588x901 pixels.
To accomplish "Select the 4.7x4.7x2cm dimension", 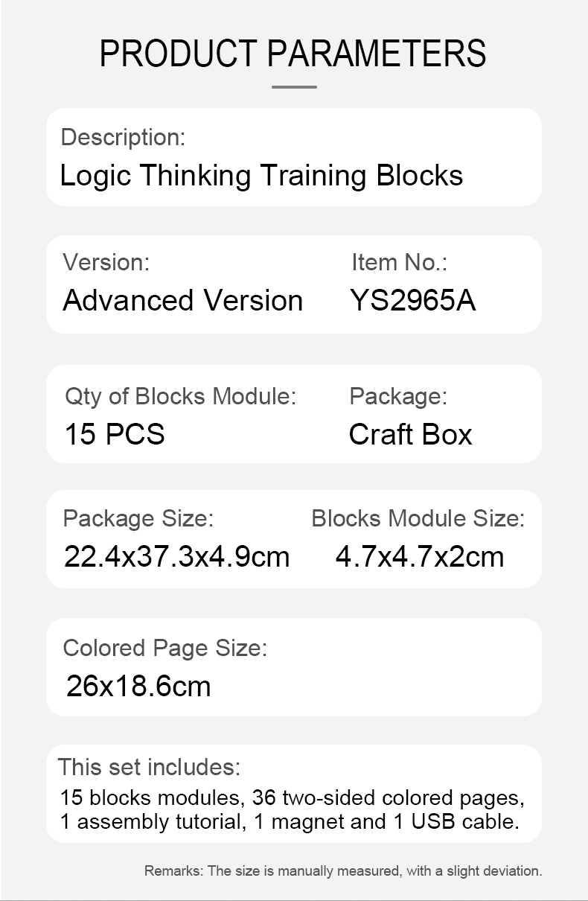I will 420,556.
